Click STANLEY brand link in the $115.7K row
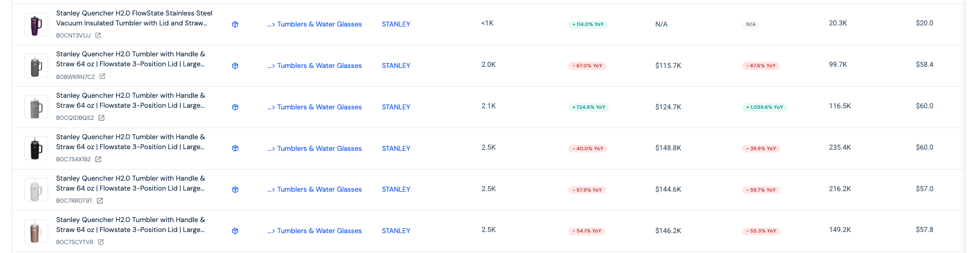Screen dimensions: 980x253 (396, 66)
